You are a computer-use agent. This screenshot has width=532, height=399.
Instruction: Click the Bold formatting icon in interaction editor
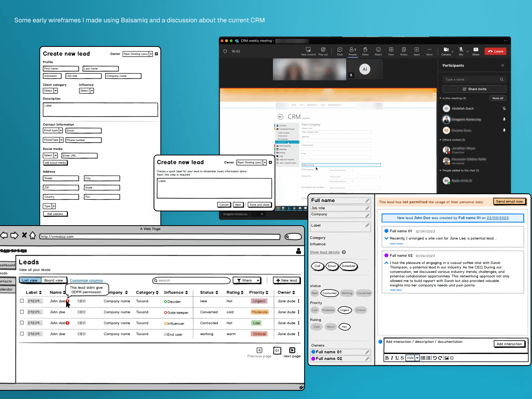click(x=387, y=358)
